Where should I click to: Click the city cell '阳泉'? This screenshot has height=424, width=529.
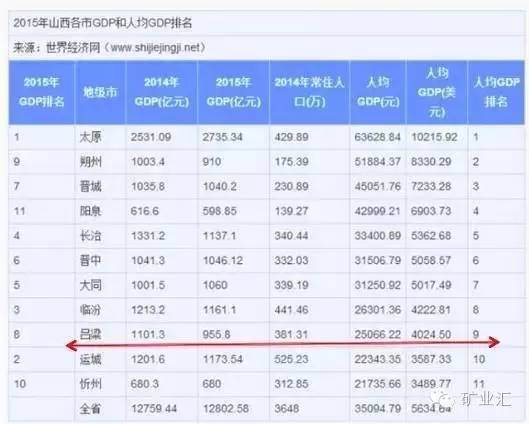[90, 211]
